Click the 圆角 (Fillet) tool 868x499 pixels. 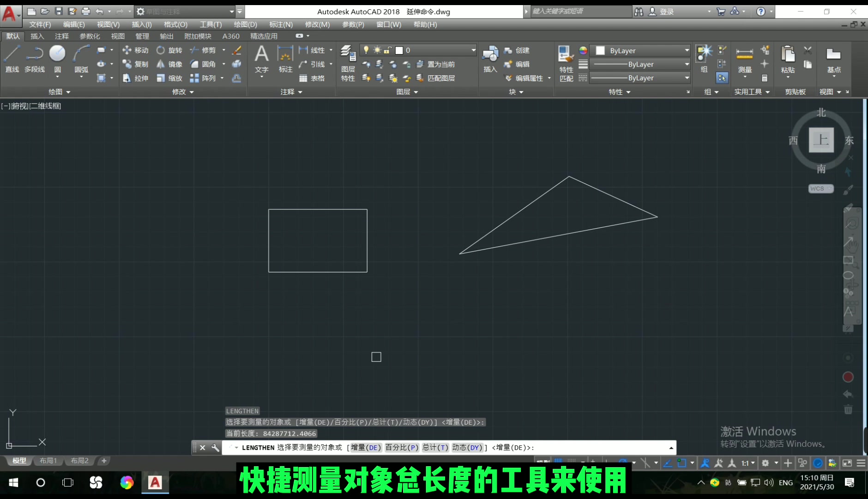[x=203, y=64]
